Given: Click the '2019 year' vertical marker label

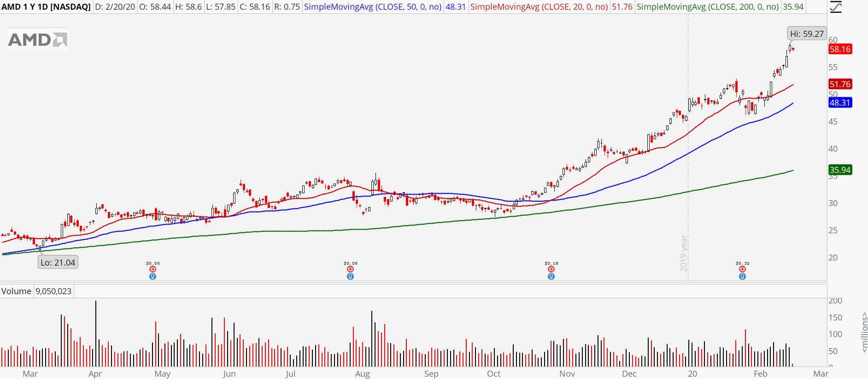Looking at the screenshot, I should coord(684,253).
